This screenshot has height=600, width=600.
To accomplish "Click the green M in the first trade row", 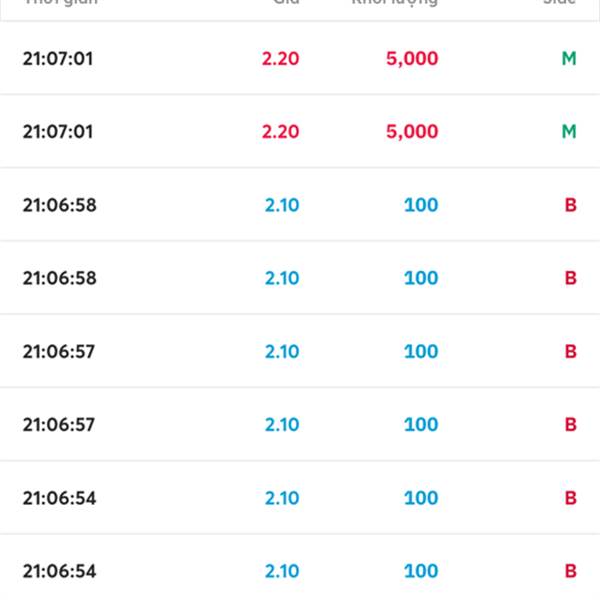I will pyautogui.click(x=569, y=59).
